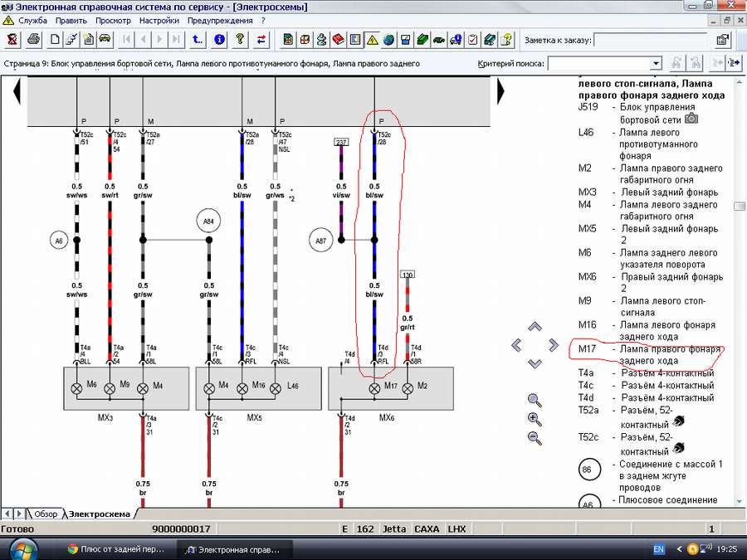747x560 pixels.
Task: Open the '?' help menu
Action: 263,21
